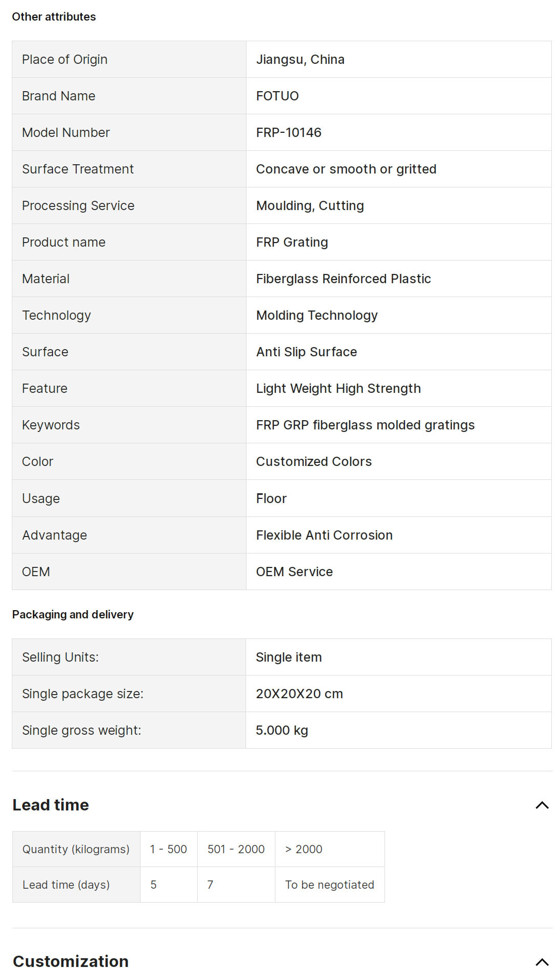
Task: Collapse the Lead time section chevron
Action: [x=542, y=805]
